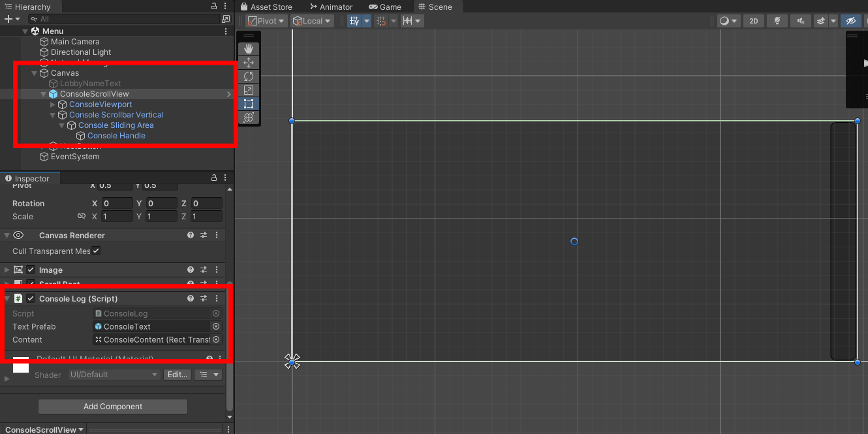
Task: Toggle 2D scene view mode
Action: 754,21
